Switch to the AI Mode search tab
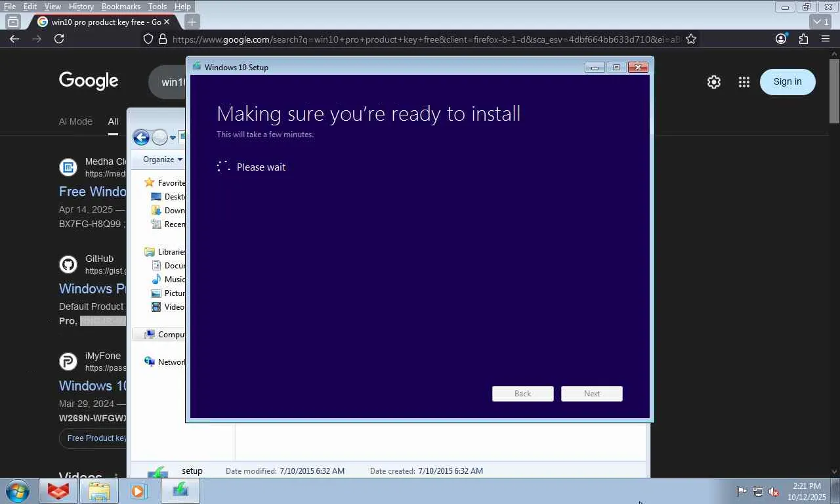This screenshot has width=840, height=504. point(75,121)
